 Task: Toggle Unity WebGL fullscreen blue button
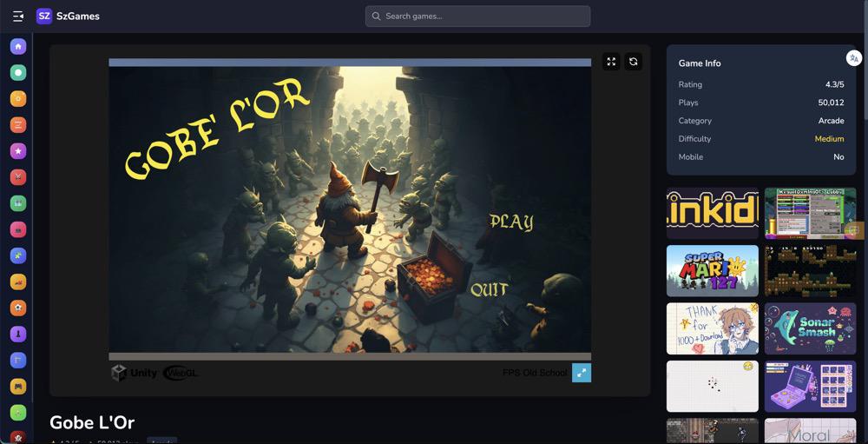(582, 373)
